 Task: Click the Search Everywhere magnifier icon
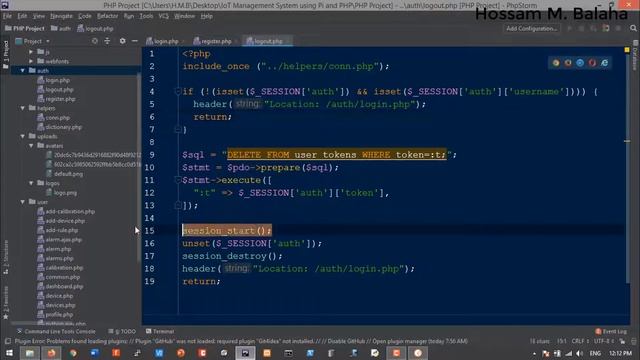[x=633, y=28]
